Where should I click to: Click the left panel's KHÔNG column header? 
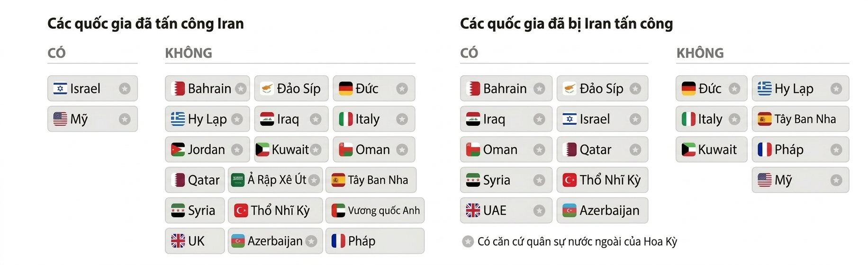189,53
